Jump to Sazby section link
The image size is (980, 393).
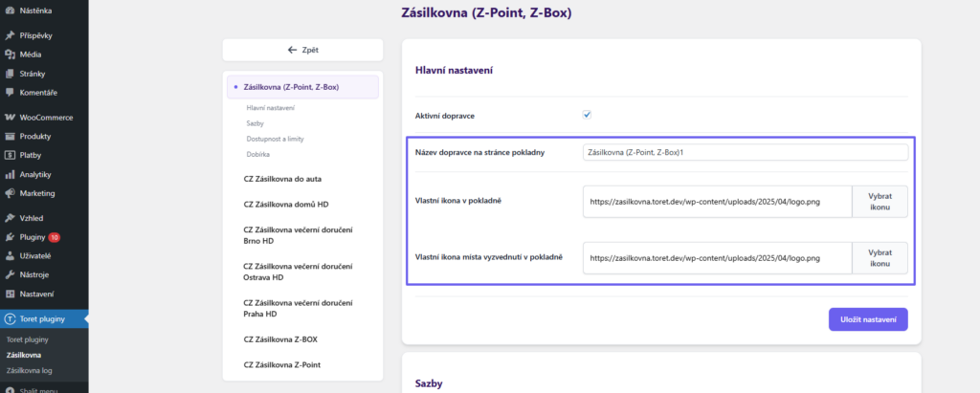pos(255,123)
